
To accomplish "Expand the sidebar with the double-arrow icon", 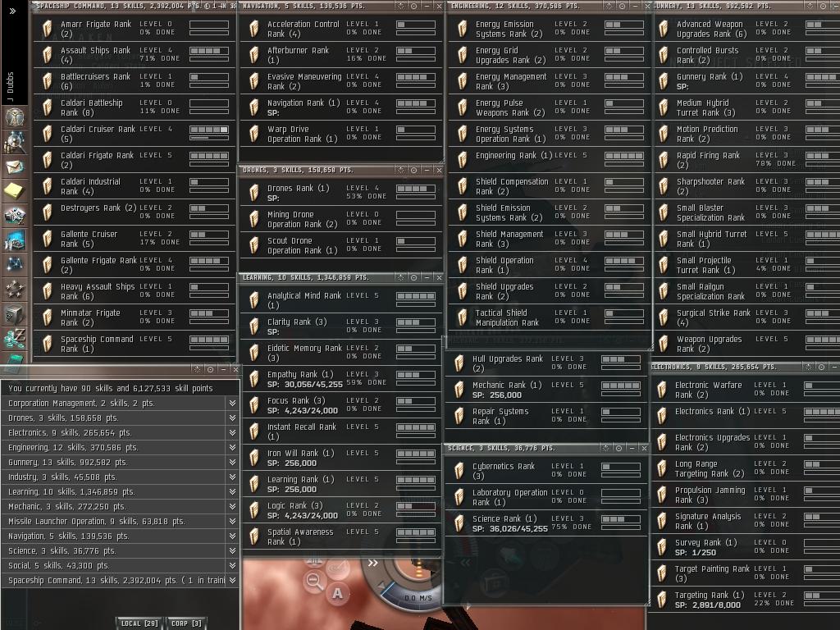I will click(x=12, y=11).
